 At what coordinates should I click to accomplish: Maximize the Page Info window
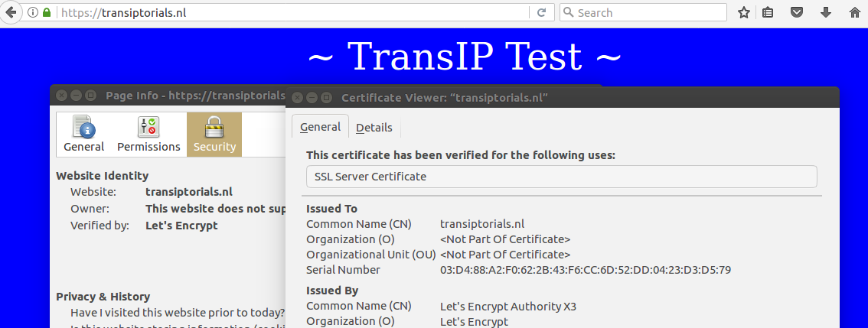(x=91, y=95)
